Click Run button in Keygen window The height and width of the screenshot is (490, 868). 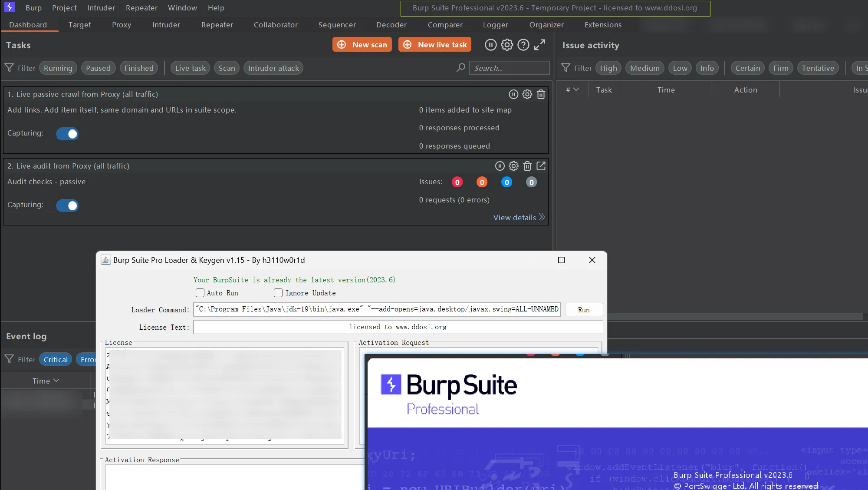[584, 310]
